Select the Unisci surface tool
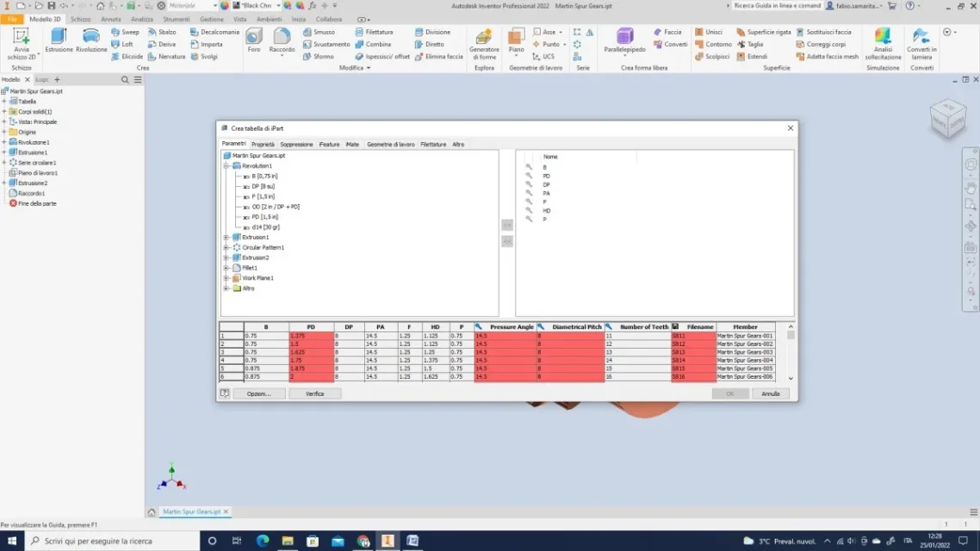Screen dimensions: 980x551 pyautogui.click(x=709, y=32)
